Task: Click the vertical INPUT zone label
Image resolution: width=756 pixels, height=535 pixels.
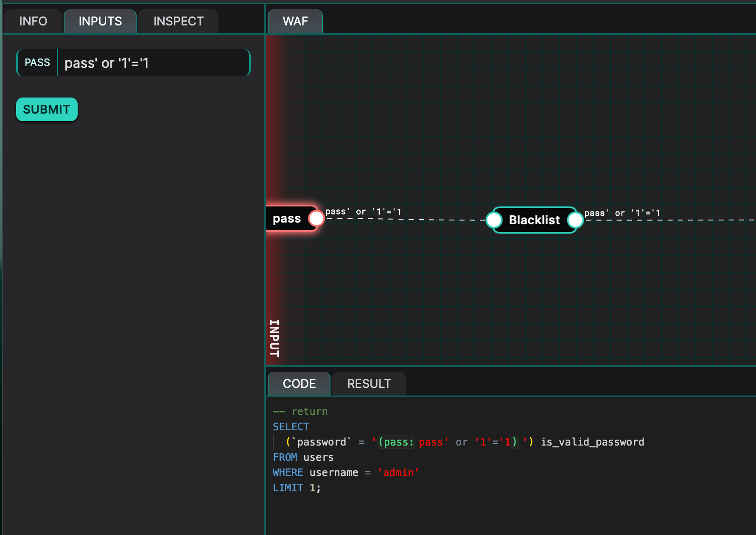Action: pos(274,338)
